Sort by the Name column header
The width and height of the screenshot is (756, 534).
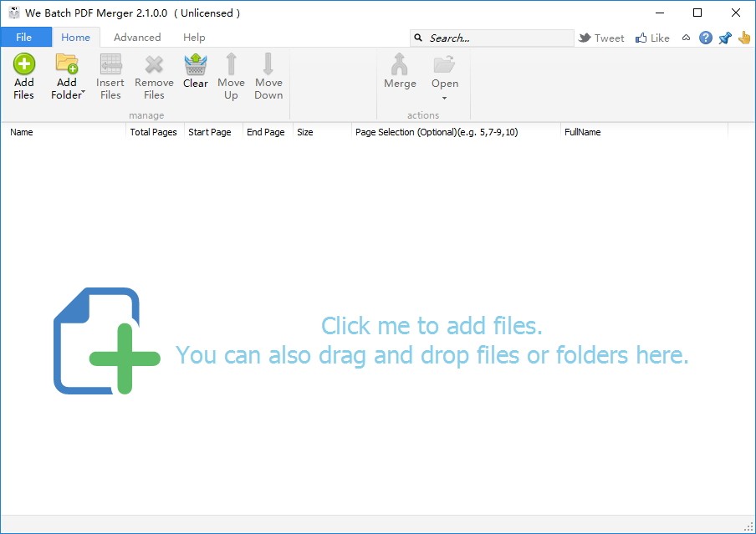pyautogui.click(x=64, y=132)
